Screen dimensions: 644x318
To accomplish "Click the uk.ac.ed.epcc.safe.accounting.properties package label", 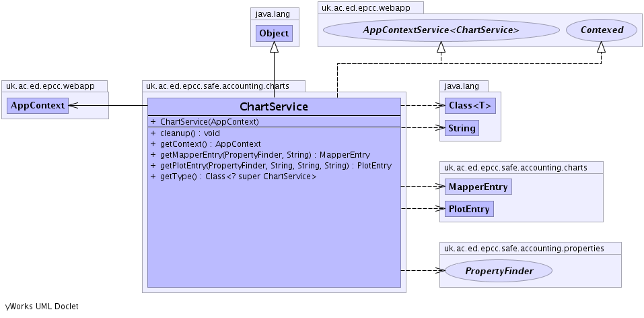I will (x=524, y=248).
